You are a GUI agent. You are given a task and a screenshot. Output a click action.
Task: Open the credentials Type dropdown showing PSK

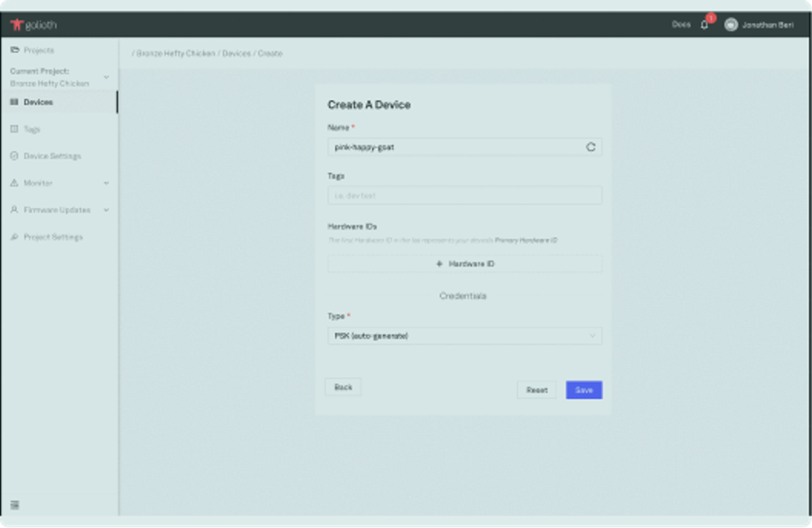tap(464, 335)
